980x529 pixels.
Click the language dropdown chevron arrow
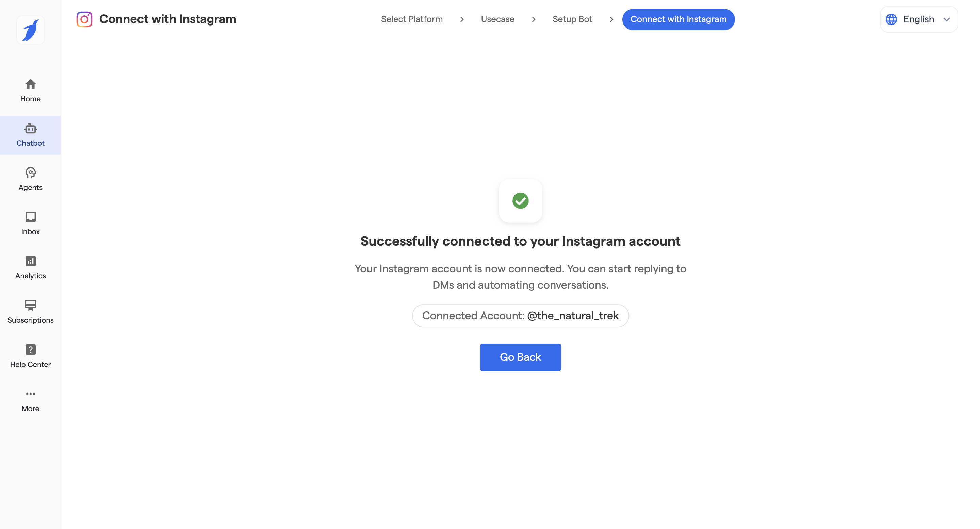coord(947,19)
